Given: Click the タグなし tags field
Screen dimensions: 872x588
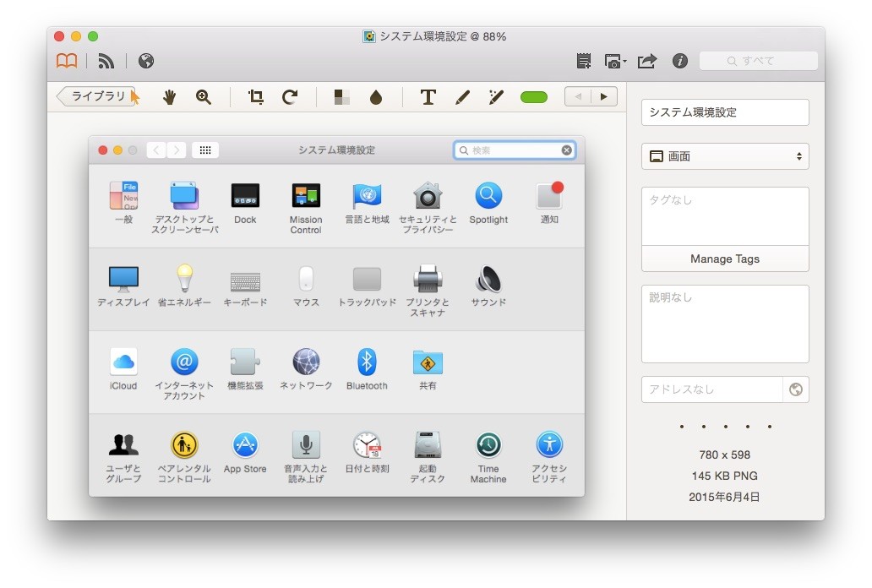Looking at the screenshot, I should pos(725,216).
